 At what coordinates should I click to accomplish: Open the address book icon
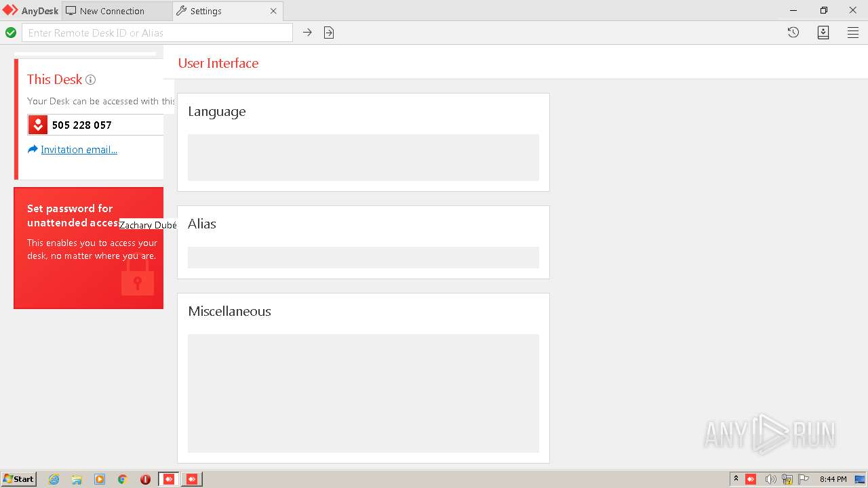pyautogui.click(x=823, y=33)
